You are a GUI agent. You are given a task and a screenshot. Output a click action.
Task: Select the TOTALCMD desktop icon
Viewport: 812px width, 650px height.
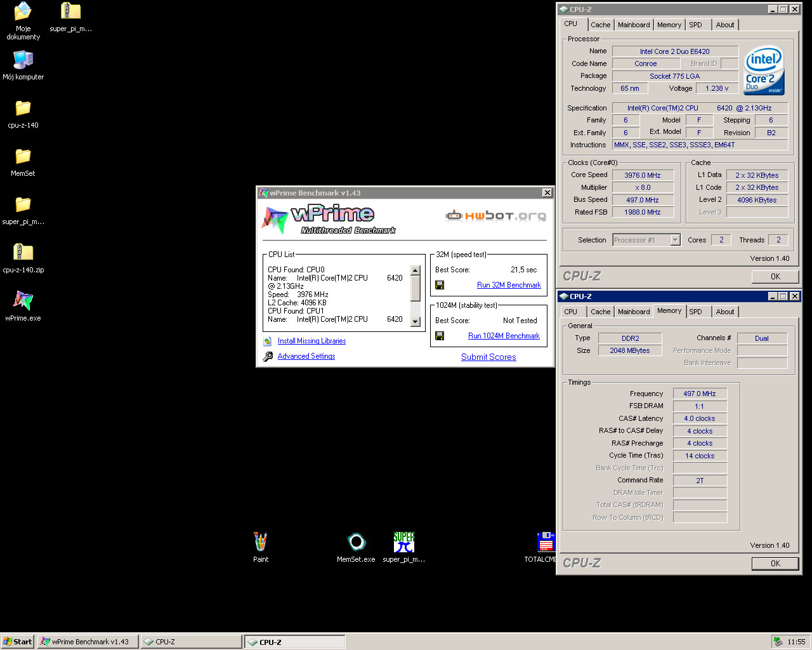(x=546, y=541)
